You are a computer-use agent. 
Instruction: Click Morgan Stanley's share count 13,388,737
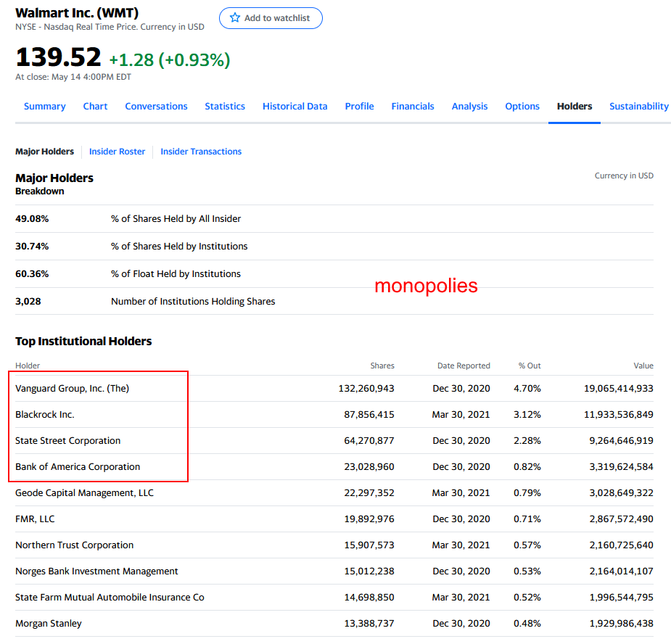369,624
